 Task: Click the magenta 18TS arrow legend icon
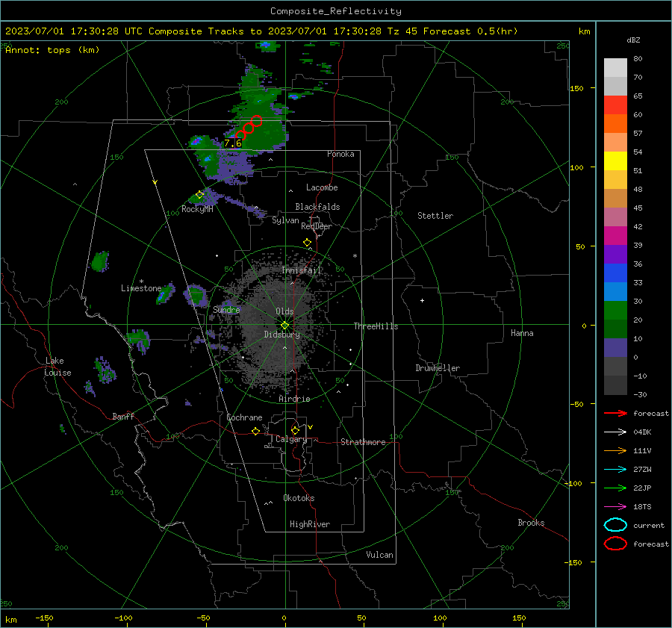[615, 507]
